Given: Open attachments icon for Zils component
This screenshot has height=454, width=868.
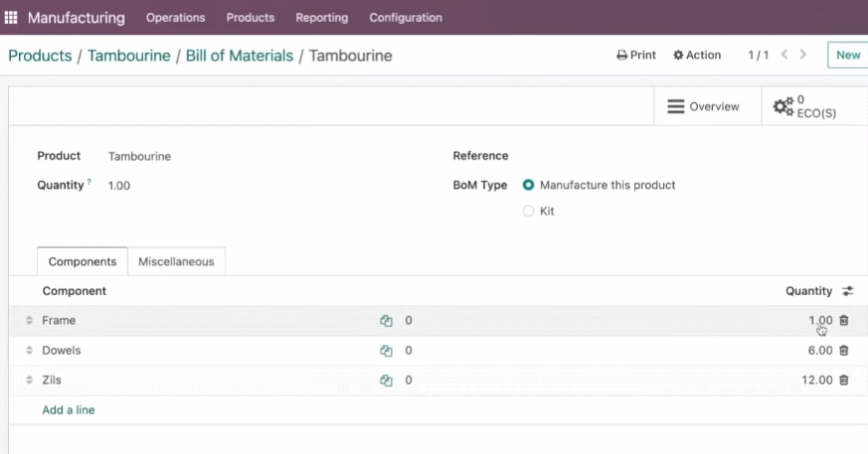Looking at the screenshot, I should (386, 380).
